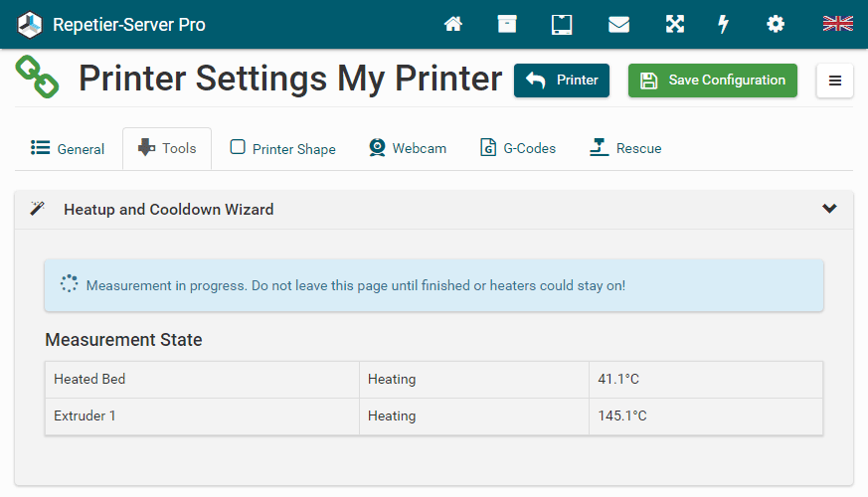Open the hamburger menu button
868x497 pixels.
click(x=834, y=81)
